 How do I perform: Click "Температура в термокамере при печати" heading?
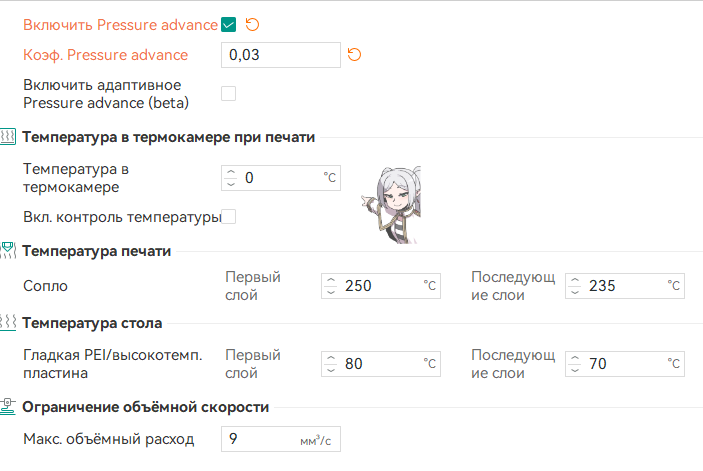[x=169, y=137]
